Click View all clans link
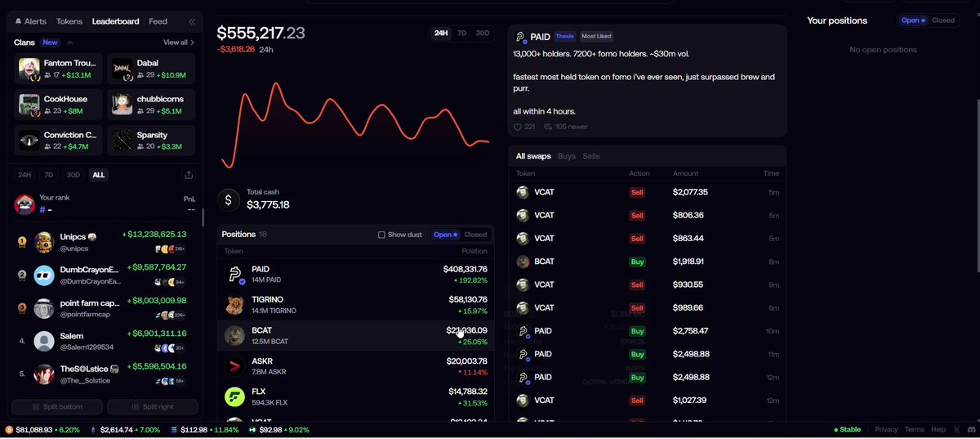This screenshot has width=980, height=439. (179, 43)
